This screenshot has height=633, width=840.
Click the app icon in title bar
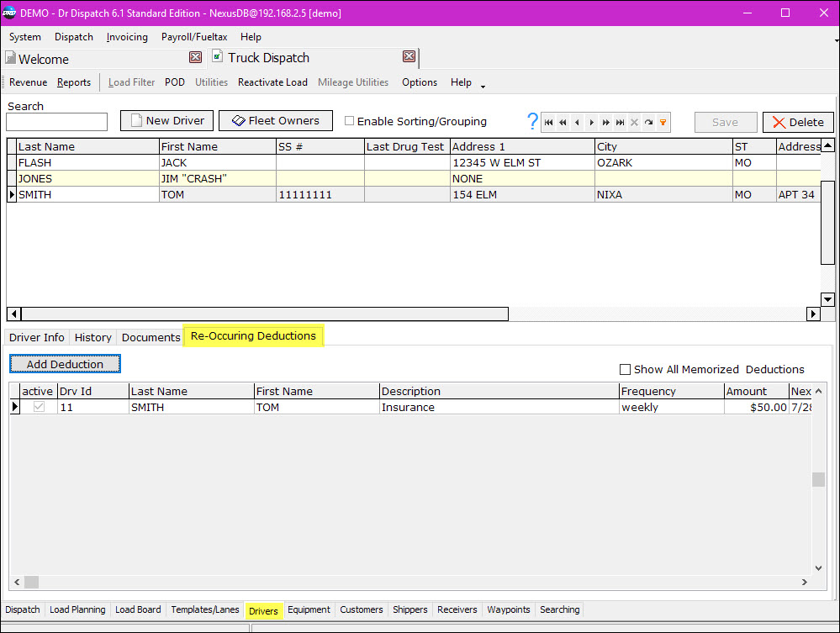pos(9,13)
